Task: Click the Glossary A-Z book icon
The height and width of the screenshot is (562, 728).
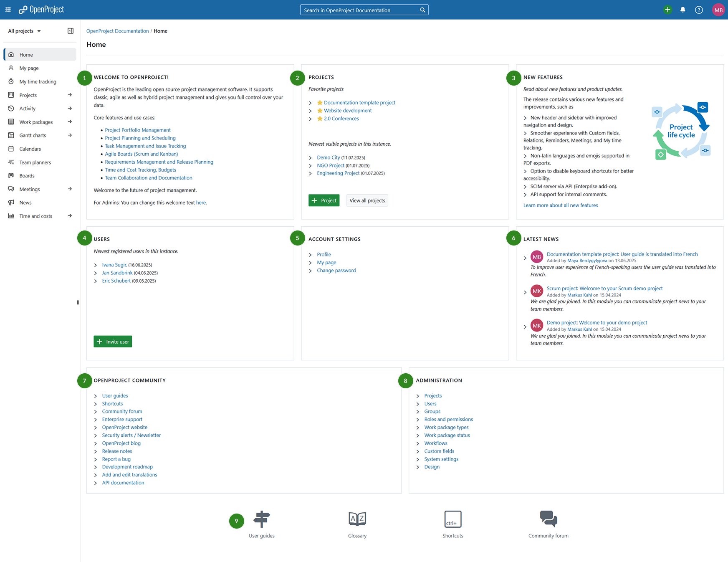Action: (357, 519)
